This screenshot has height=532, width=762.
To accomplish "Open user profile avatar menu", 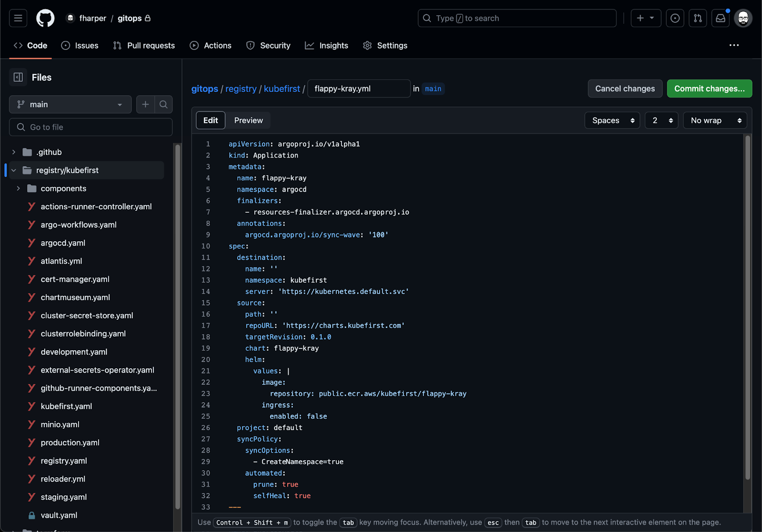I will click(x=743, y=18).
